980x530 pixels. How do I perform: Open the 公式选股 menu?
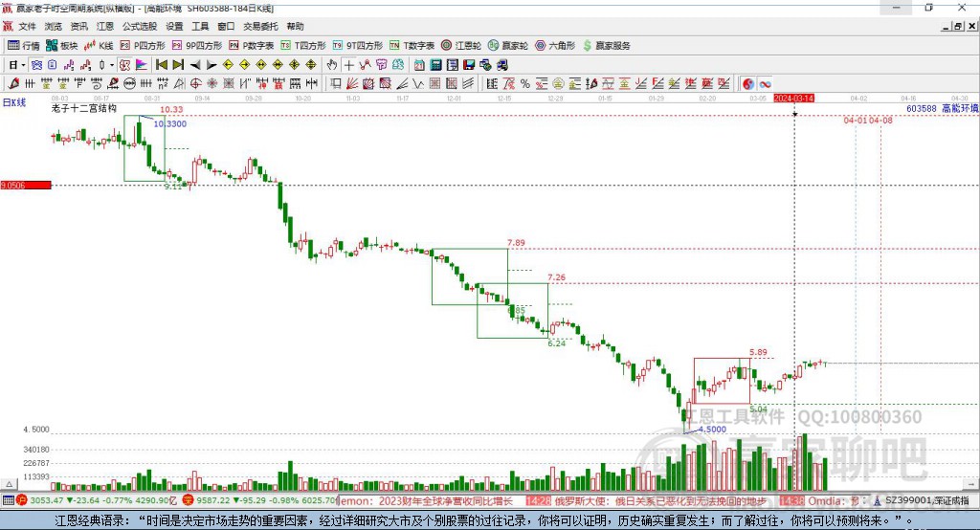140,26
